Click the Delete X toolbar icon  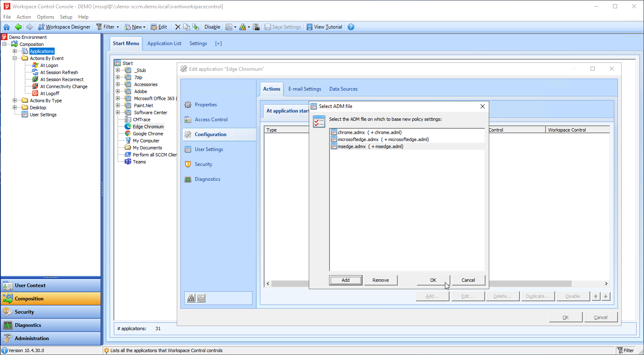coord(178,27)
